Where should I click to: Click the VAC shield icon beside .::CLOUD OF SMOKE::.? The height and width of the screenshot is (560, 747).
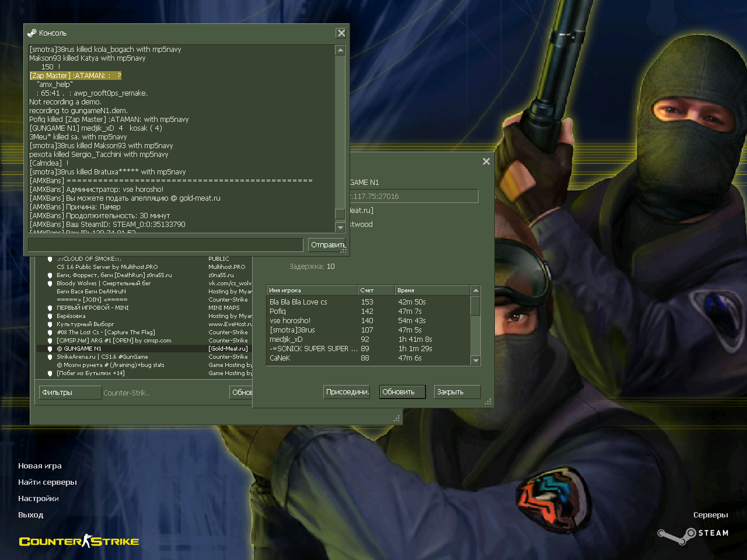50,259
